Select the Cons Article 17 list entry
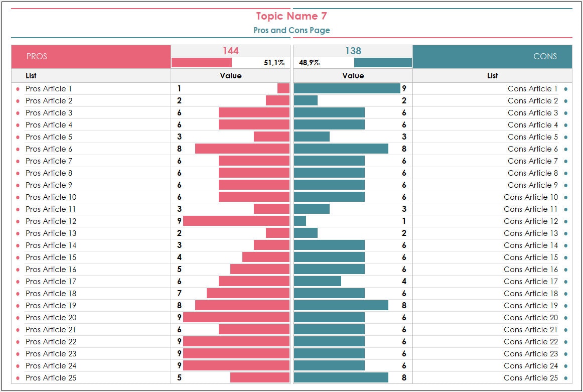Screen dimensions: 583x392 point(531,282)
